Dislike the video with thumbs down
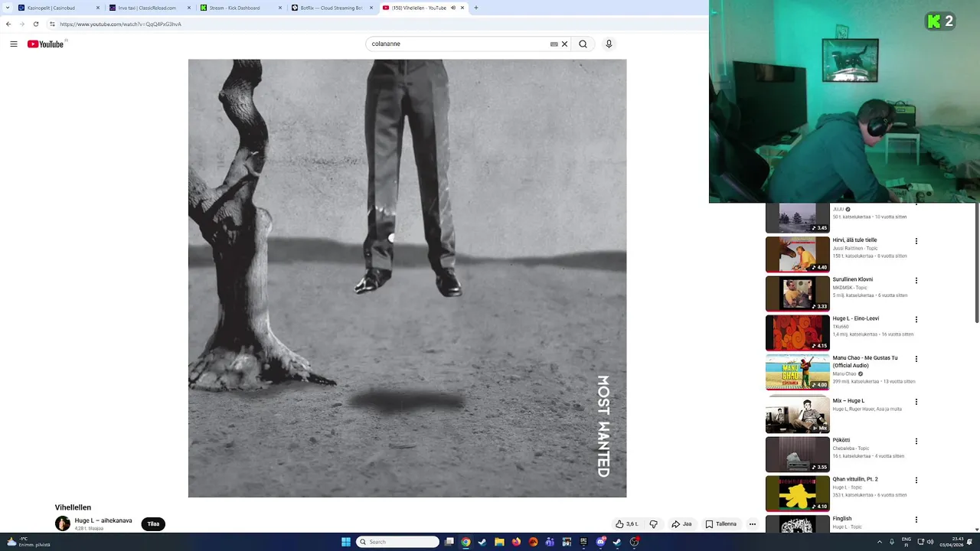 point(654,524)
